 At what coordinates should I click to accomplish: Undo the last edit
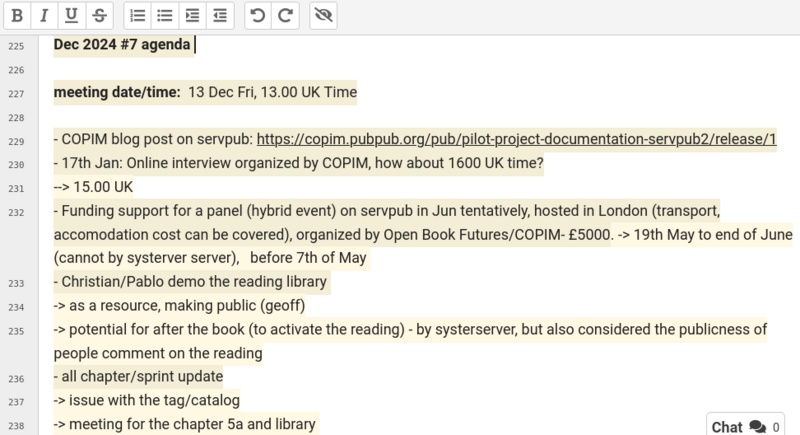pos(258,15)
